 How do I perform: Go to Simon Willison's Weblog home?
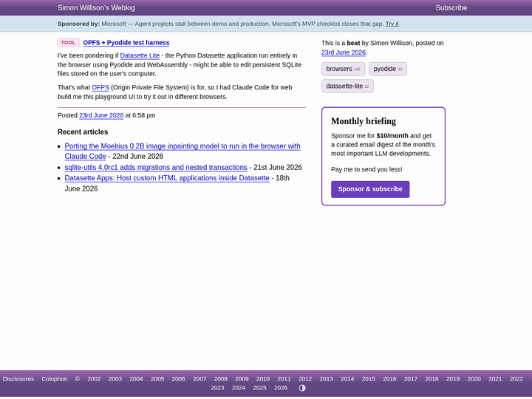(96, 8)
